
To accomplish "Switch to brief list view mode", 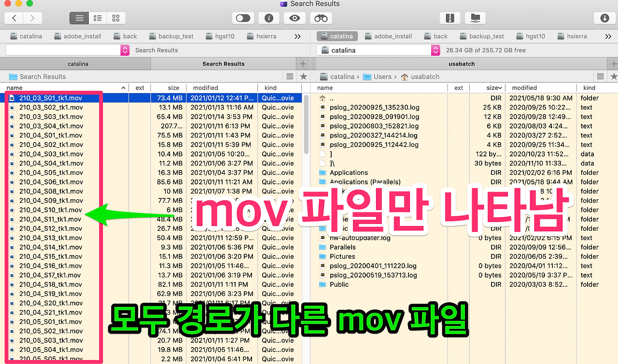I will 98,18.
